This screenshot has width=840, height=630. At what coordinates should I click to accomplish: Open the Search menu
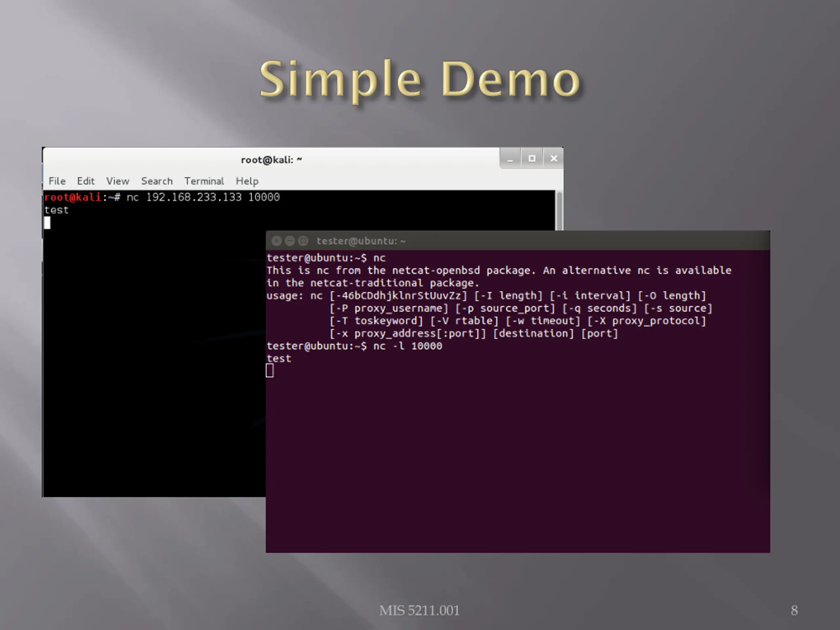point(157,181)
